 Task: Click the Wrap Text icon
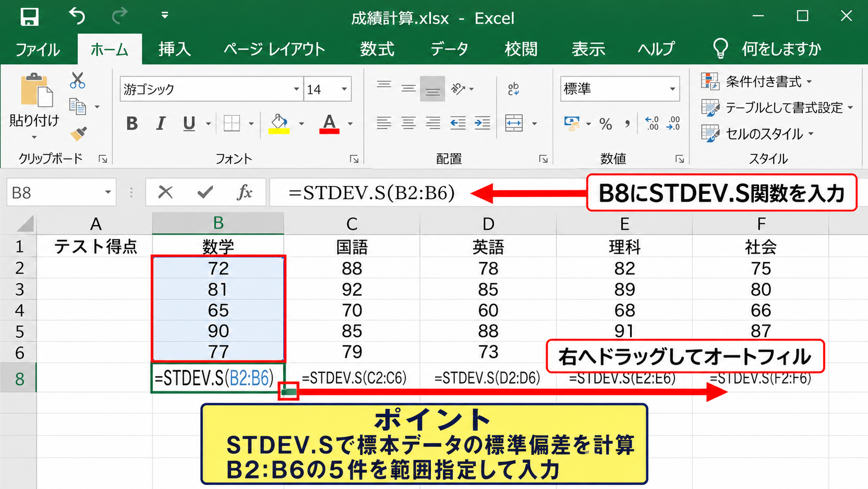pos(513,89)
